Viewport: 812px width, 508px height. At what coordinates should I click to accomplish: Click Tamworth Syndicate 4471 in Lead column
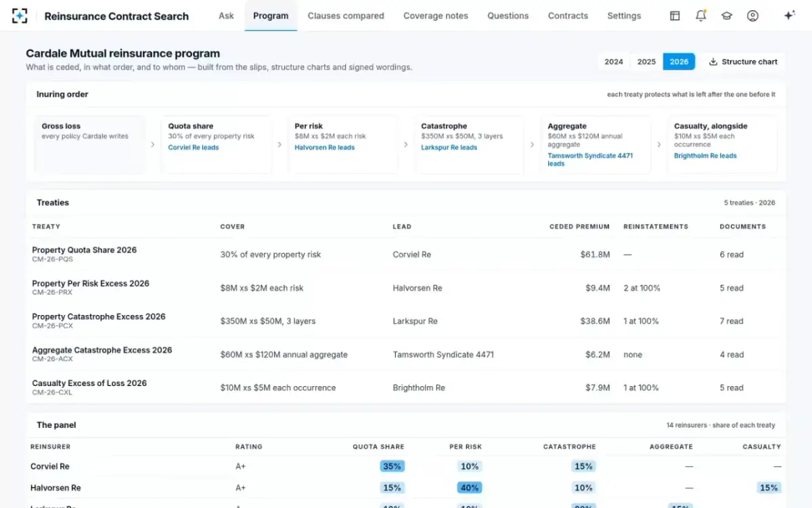point(443,354)
